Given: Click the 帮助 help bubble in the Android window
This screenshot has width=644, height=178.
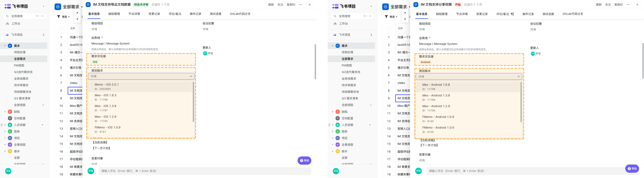Looking at the screenshot, I should pyautogui.click(x=632, y=169).
